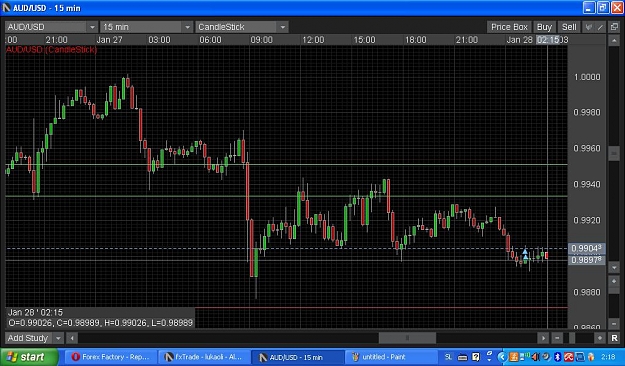Viewport: 625px width, 366px height.
Task: Click the red antivirus tray icon
Action: [568, 357]
